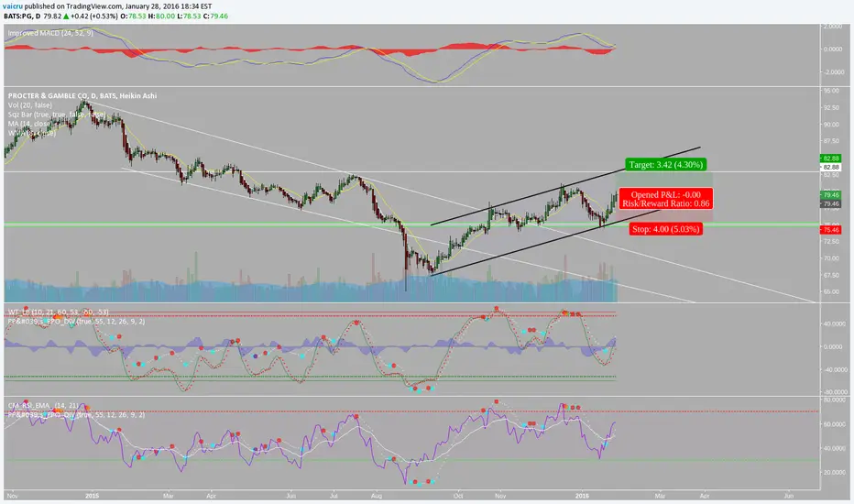The width and height of the screenshot is (854, 504).
Task: Click the 90.00 price axis label
Action: tap(831, 125)
